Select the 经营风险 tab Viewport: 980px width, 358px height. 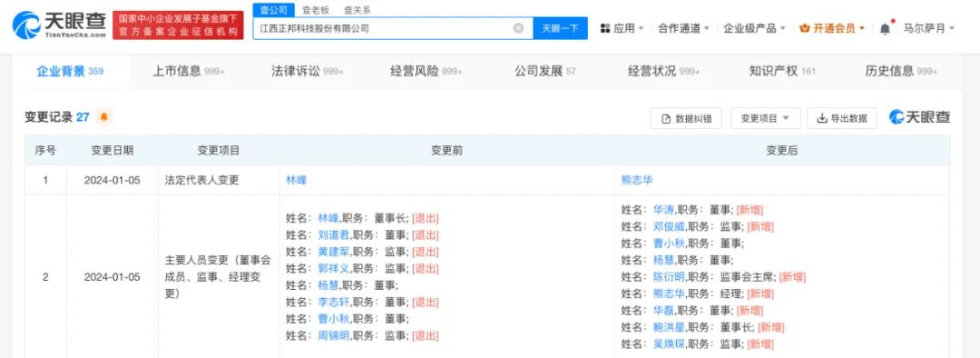pyautogui.click(x=426, y=72)
